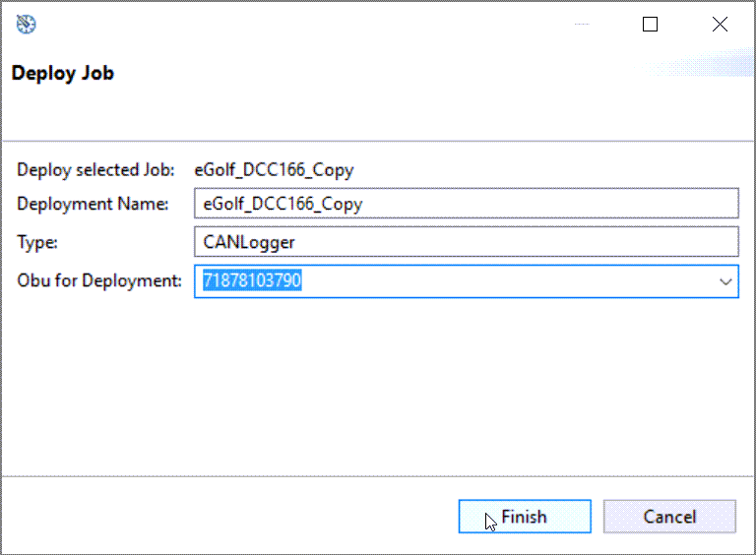Viewport: 756px width, 555px height.
Task: Expand the Obu for Deployment dropdown arrow
Action: [725, 281]
